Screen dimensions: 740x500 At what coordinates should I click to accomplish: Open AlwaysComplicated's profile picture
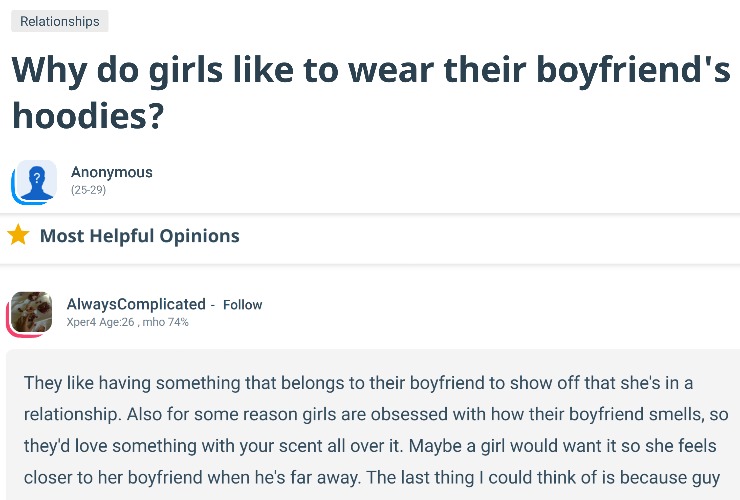click(x=31, y=313)
